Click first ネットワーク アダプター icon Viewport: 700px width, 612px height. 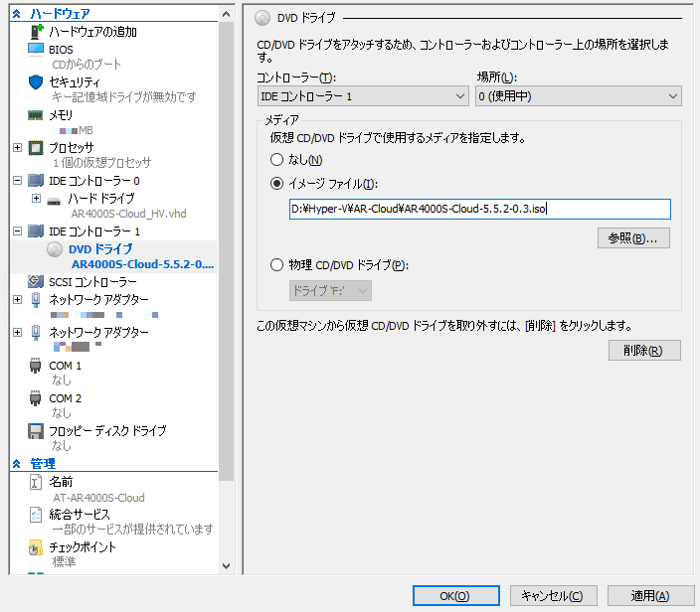click(x=36, y=300)
